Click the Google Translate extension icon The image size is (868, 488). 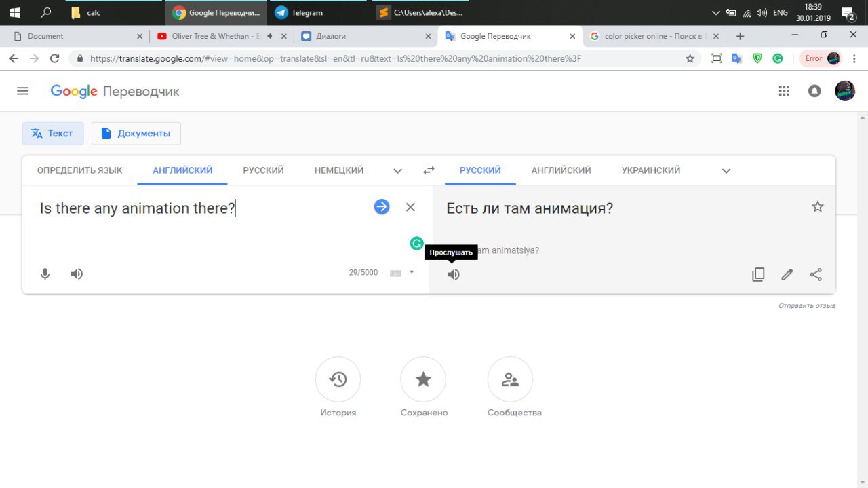point(736,58)
